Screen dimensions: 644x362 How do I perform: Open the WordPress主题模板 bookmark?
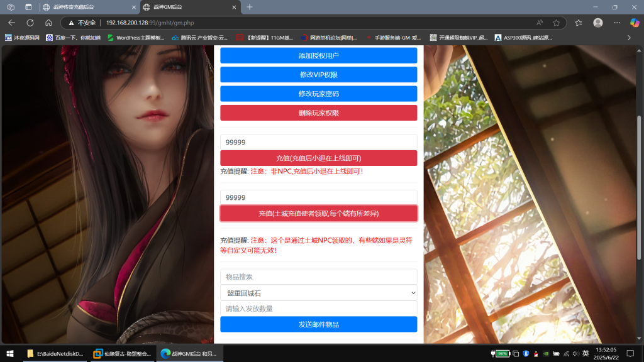(x=135, y=38)
